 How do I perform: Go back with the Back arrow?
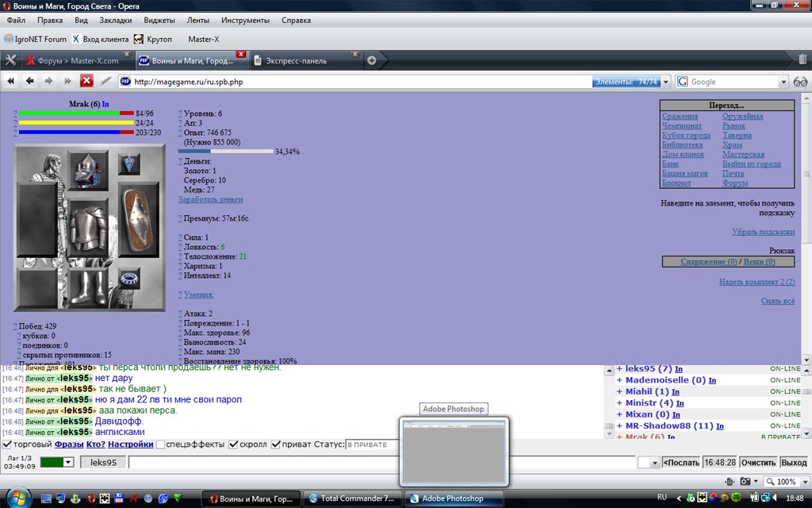pos(30,81)
